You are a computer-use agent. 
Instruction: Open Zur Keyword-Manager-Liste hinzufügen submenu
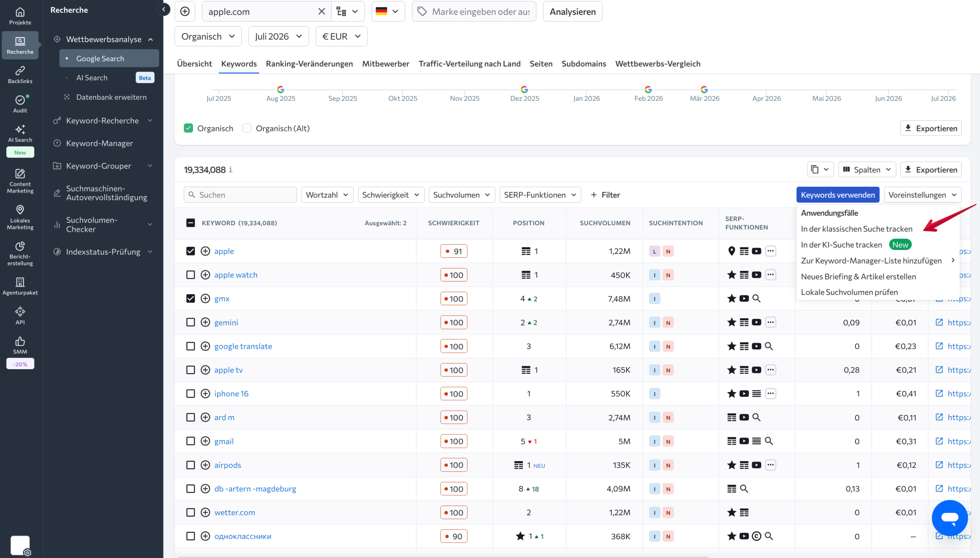point(878,260)
